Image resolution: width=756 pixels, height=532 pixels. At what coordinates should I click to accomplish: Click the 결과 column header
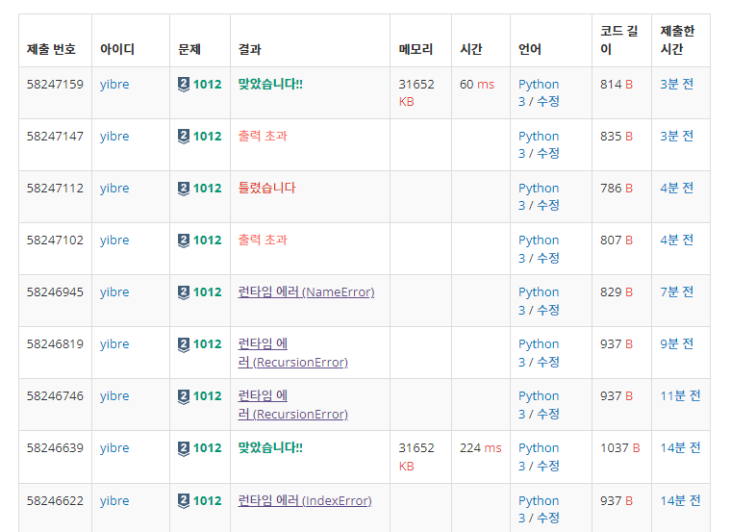pos(250,49)
